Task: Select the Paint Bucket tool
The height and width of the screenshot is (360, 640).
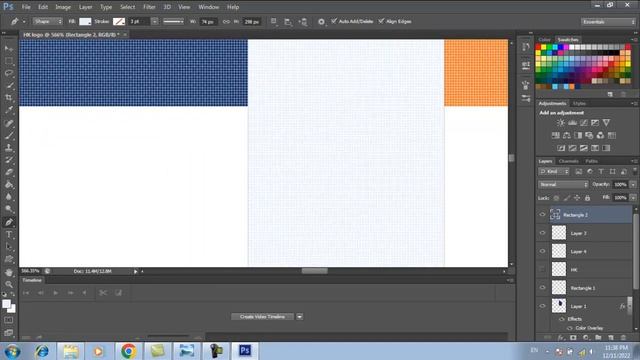Action: pos(9,184)
